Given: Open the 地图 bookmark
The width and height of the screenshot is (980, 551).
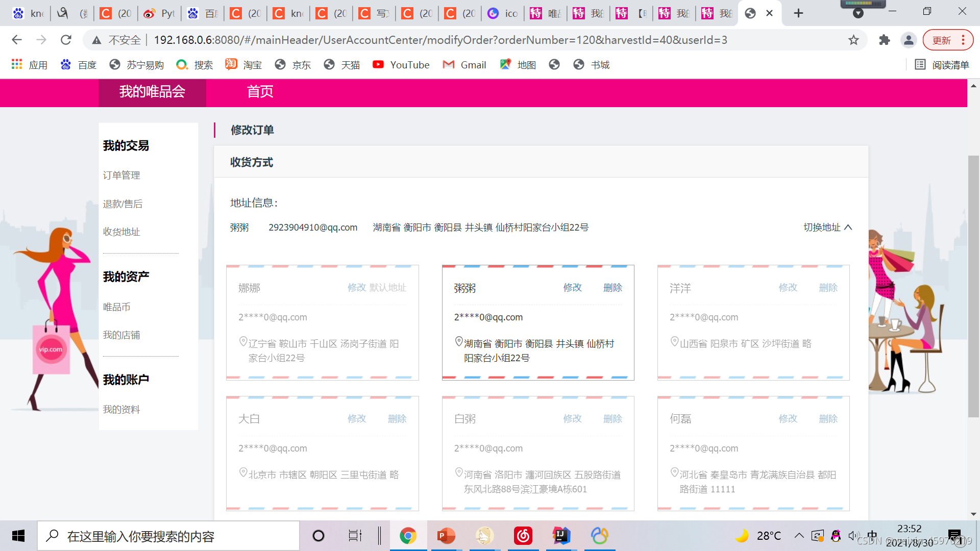Looking at the screenshot, I should pyautogui.click(x=517, y=65).
